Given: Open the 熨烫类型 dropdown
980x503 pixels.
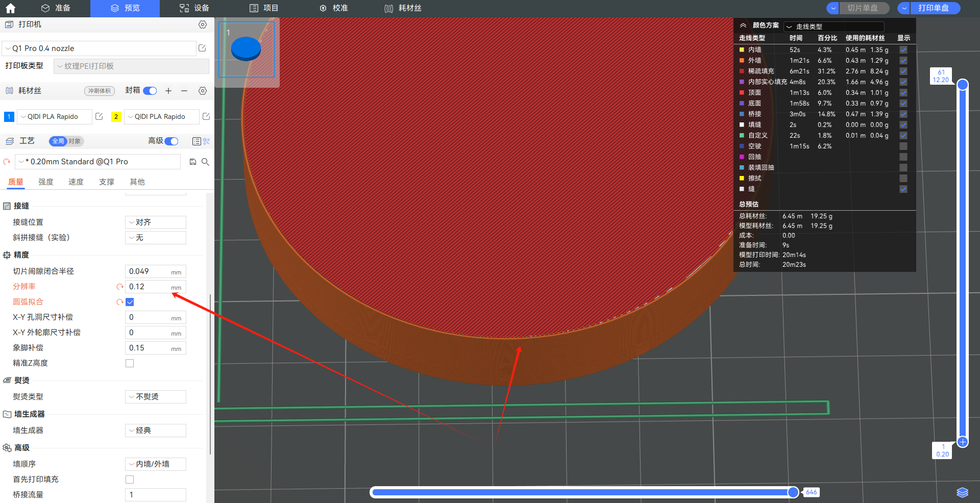Looking at the screenshot, I should coord(156,397).
